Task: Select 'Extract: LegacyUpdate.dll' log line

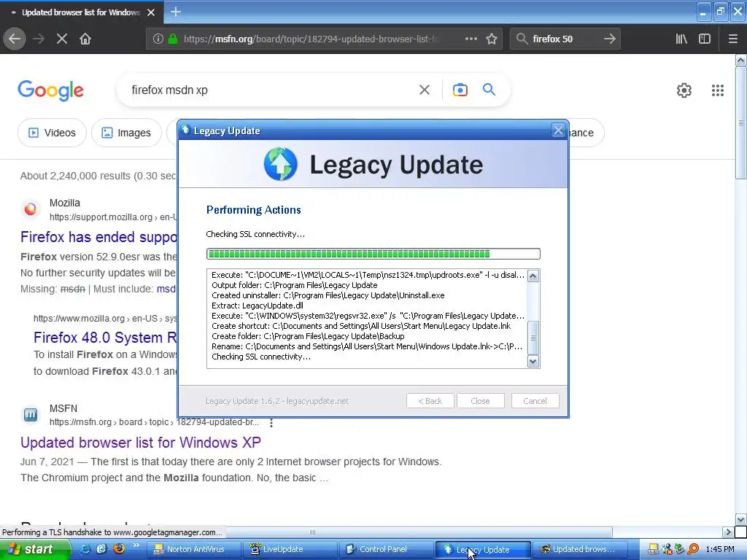Action: (x=258, y=306)
